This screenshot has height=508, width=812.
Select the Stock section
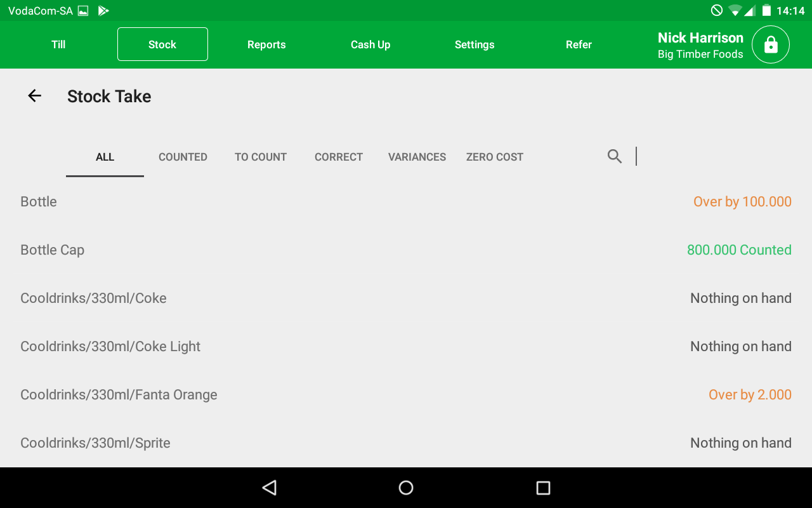[x=162, y=44]
